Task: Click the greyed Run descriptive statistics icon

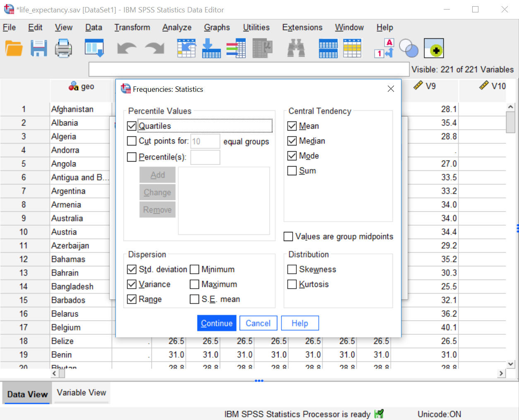Action: point(262,48)
